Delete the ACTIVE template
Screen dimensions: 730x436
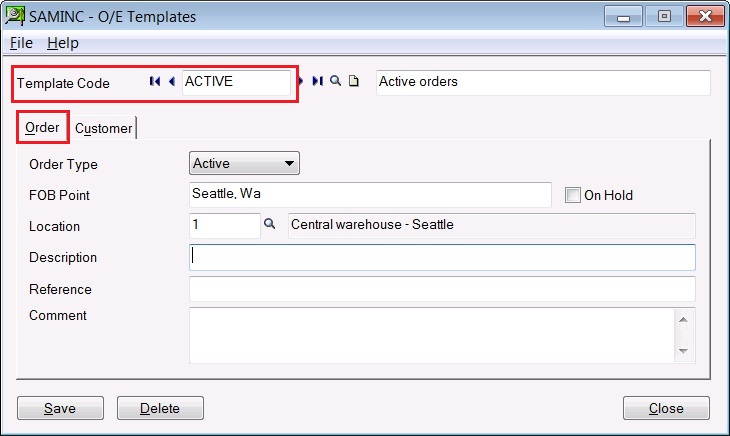click(160, 408)
